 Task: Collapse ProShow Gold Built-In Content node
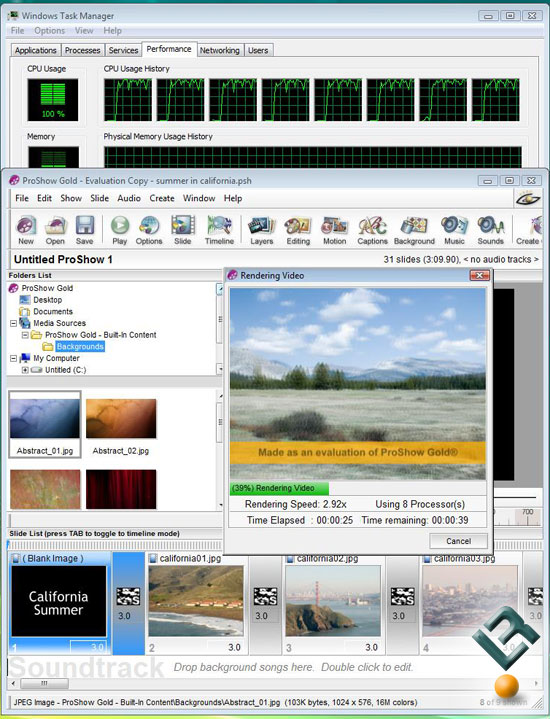25,335
